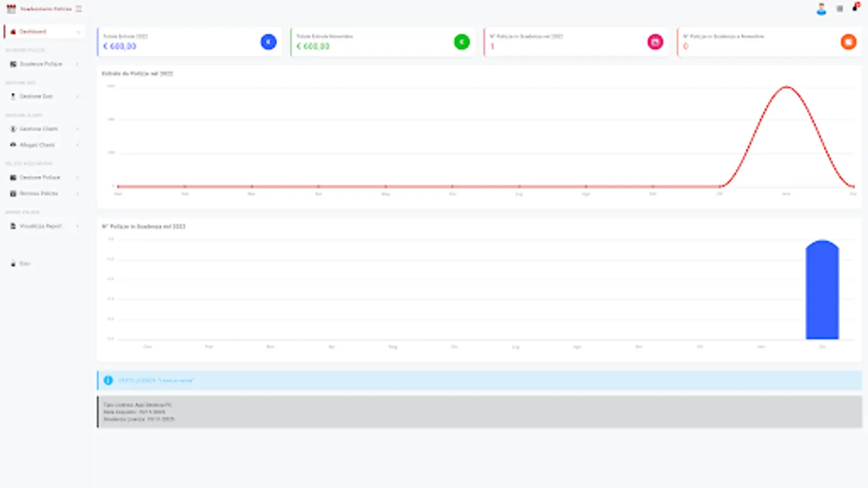Screen dimensions: 868x488
Task: Expand the Rinnova Polizze chevron
Action: pyautogui.click(x=78, y=194)
